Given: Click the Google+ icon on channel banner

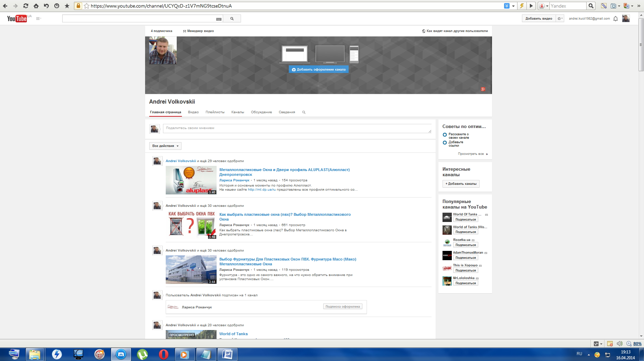Looking at the screenshot, I should pos(483,89).
